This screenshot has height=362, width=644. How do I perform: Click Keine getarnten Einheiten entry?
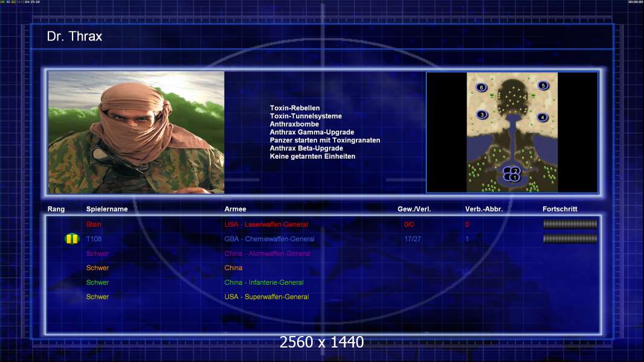[x=312, y=156]
